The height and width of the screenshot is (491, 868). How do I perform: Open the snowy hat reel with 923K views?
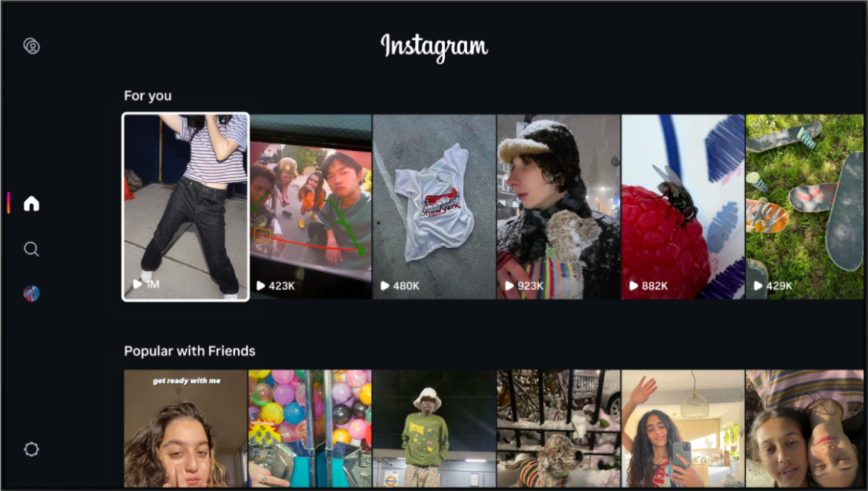558,207
